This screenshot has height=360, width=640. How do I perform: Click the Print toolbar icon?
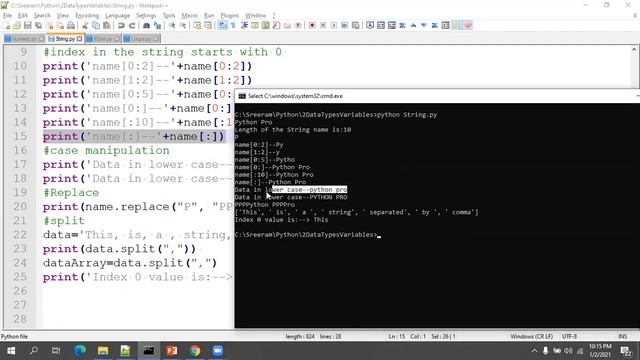click(71, 25)
